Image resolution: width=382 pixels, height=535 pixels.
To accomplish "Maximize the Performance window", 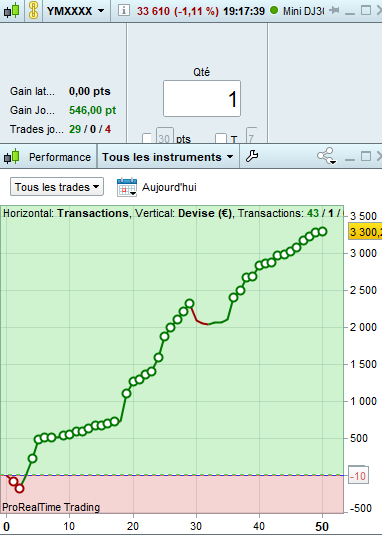I will click(x=366, y=156).
